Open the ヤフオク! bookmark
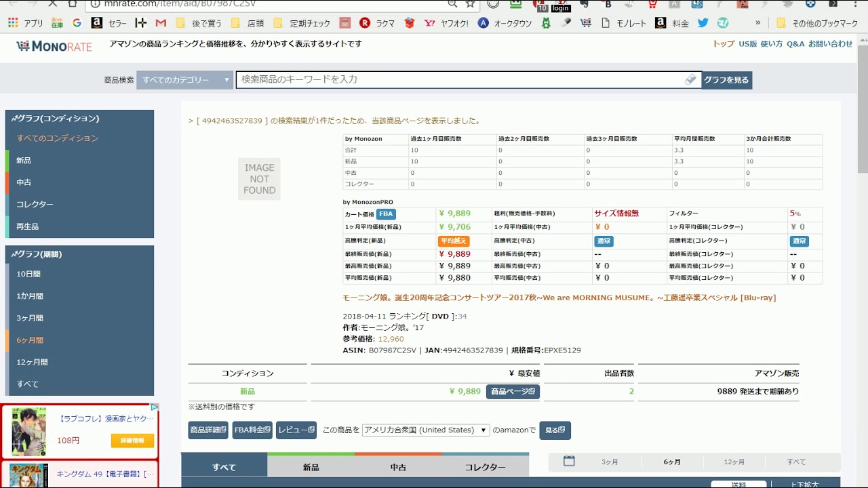Image resolution: width=868 pixels, height=488 pixels. [x=446, y=23]
